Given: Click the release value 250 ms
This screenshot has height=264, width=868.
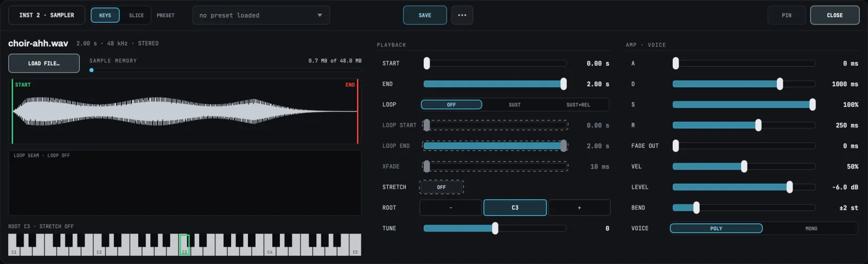Looking at the screenshot, I should point(847,125).
